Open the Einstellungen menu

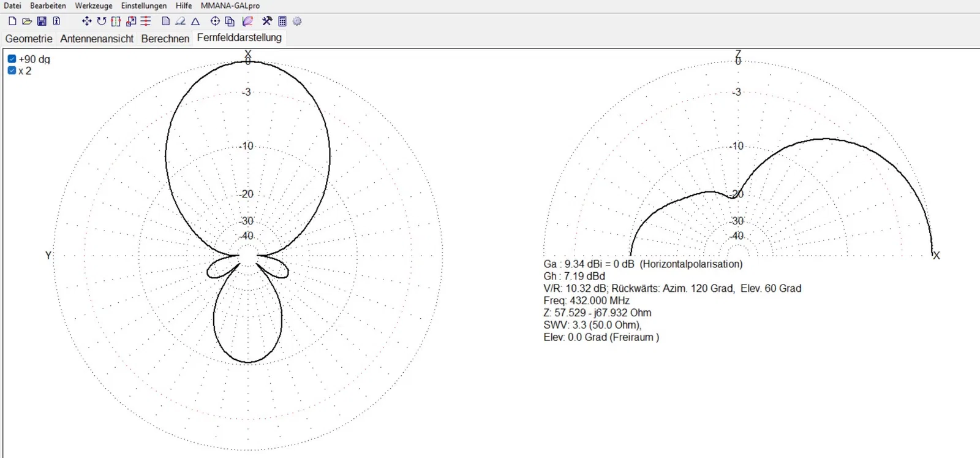click(x=144, y=6)
